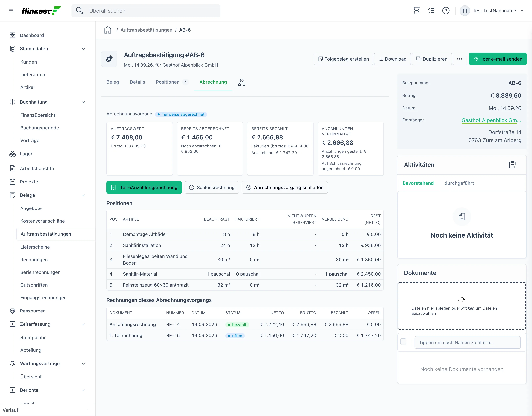Viewport: 532px width, 416px height.
Task: Collapse the Zeiterfassung section chevron
Action: pyautogui.click(x=84, y=324)
